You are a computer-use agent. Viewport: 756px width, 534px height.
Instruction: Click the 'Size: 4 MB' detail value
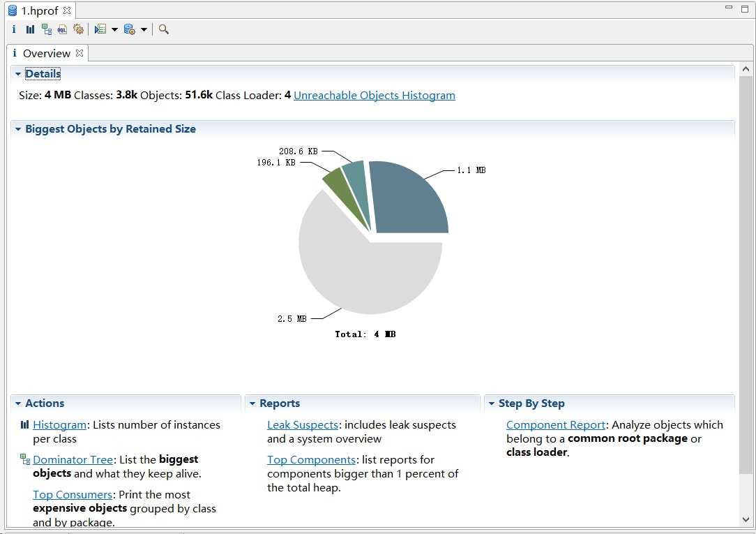point(45,95)
